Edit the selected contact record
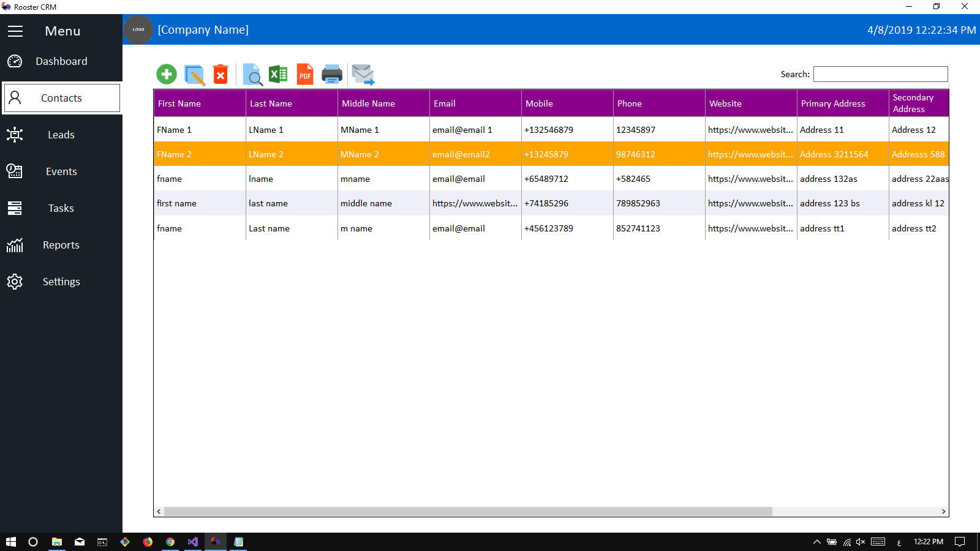Image resolution: width=980 pixels, height=551 pixels. [x=194, y=73]
